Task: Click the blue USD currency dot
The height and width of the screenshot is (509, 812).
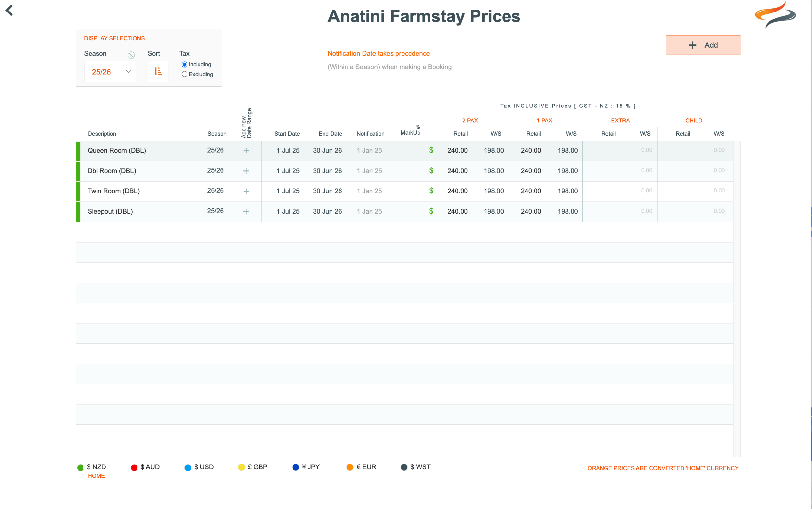Action: click(x=188, y=468)
